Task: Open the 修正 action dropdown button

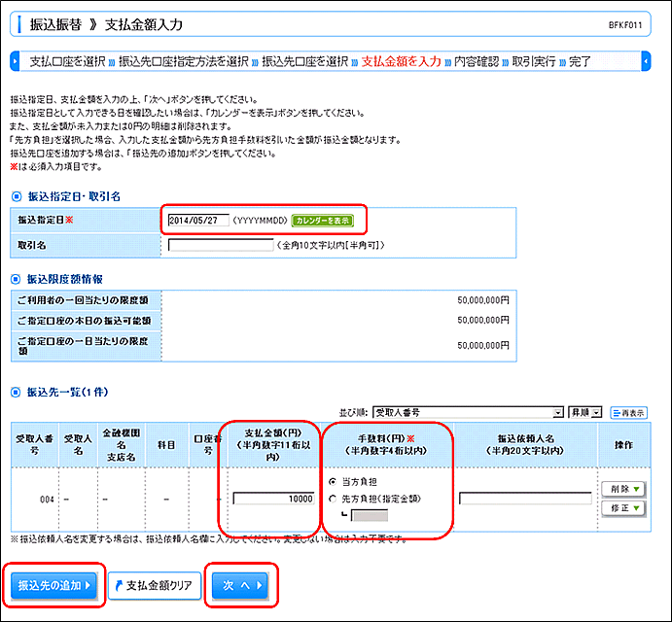Action: (x=624, y=507)
